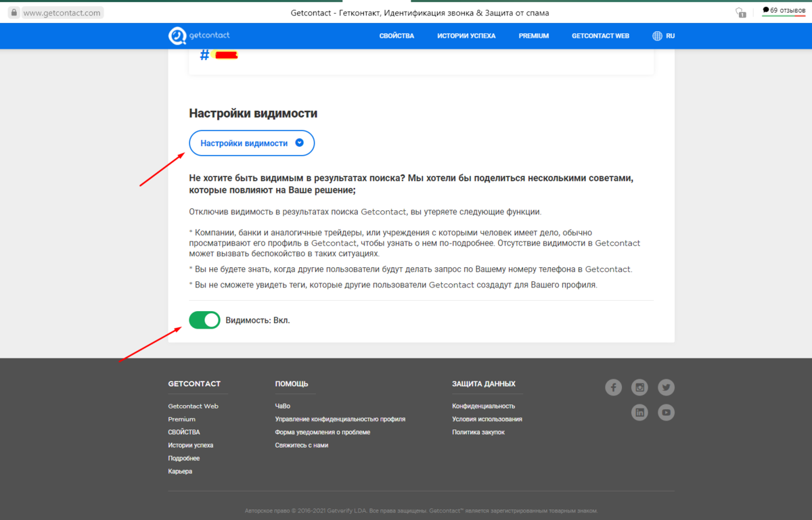Open the Instagram social icon

click(x=639, y=387)
